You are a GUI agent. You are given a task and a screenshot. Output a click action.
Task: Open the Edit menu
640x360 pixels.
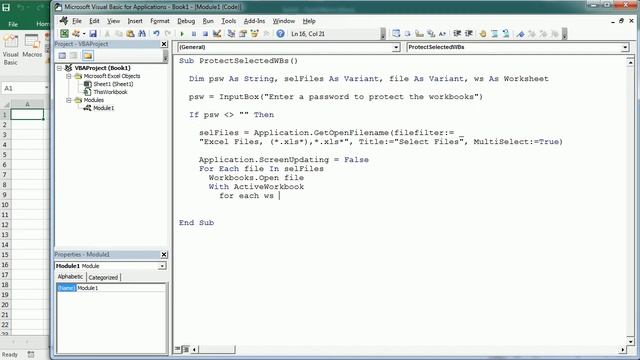(x=94, y=21)
